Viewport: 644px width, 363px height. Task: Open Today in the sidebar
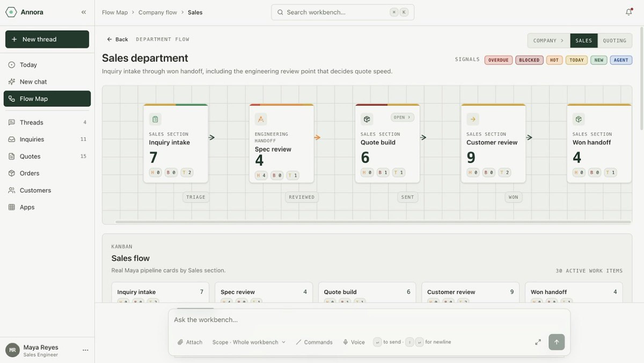click(x=47, y=65)
